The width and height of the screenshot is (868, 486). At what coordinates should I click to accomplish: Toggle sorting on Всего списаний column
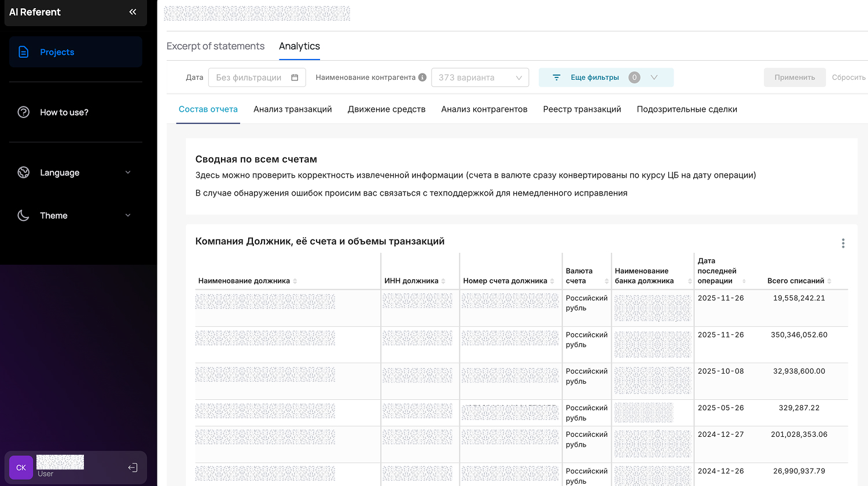tap(829, 281)
